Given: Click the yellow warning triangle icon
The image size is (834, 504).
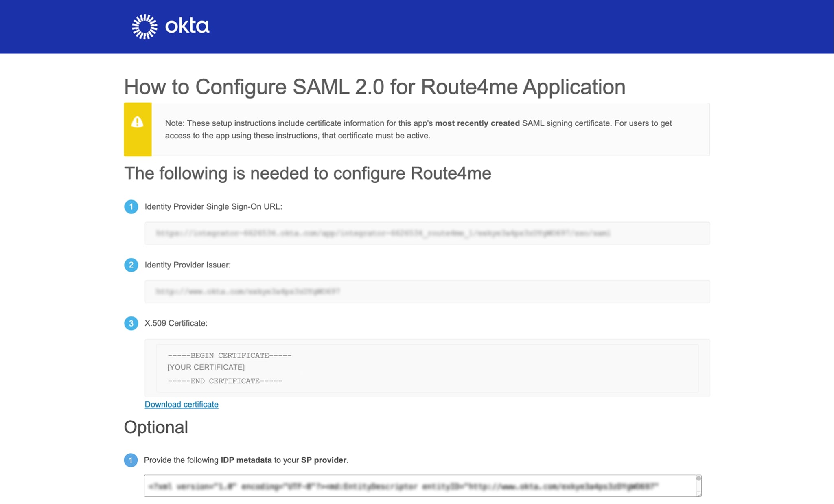Looking at the screenshot, I should pos(137,121).
